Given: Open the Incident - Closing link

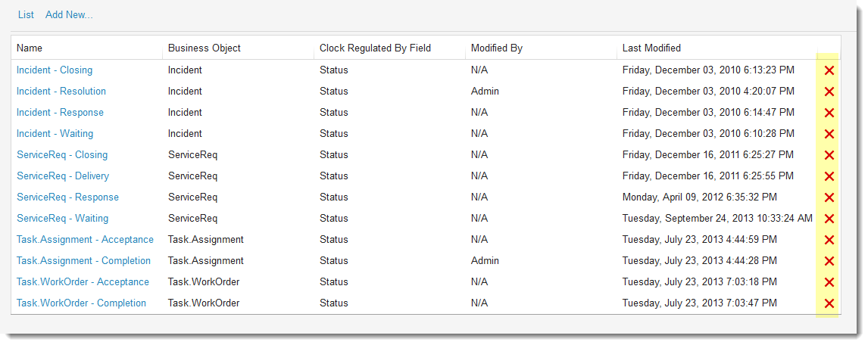Looking at the screenshot, I should [55, 70].
